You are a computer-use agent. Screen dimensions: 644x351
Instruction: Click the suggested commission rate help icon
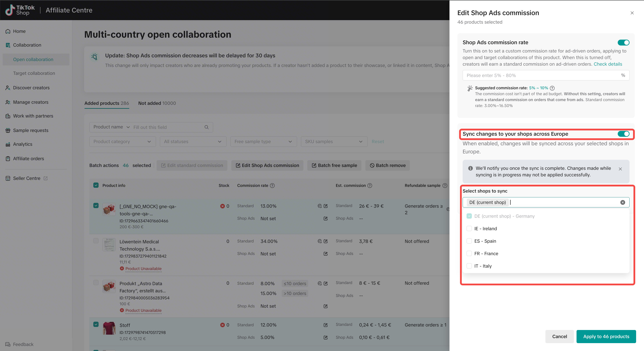(552, 88)
